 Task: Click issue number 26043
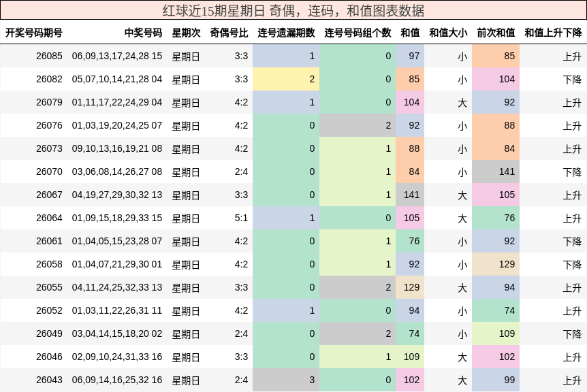[x=49, y=380]
